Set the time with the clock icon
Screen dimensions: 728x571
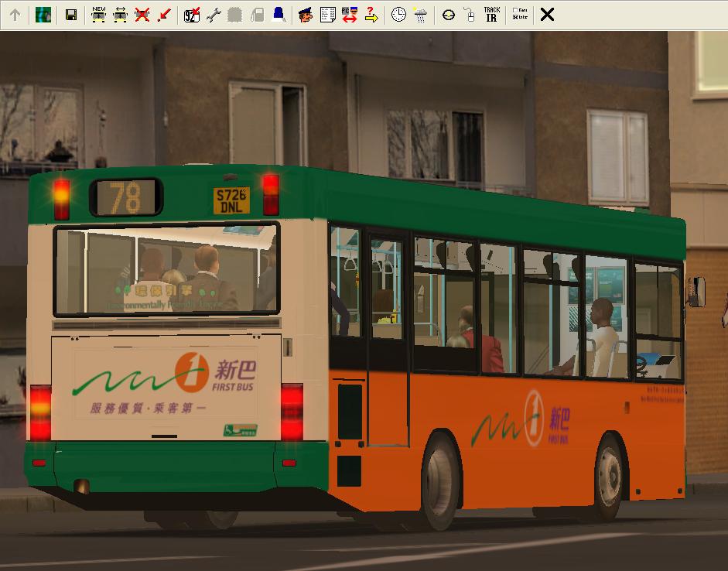coord(398,15)
